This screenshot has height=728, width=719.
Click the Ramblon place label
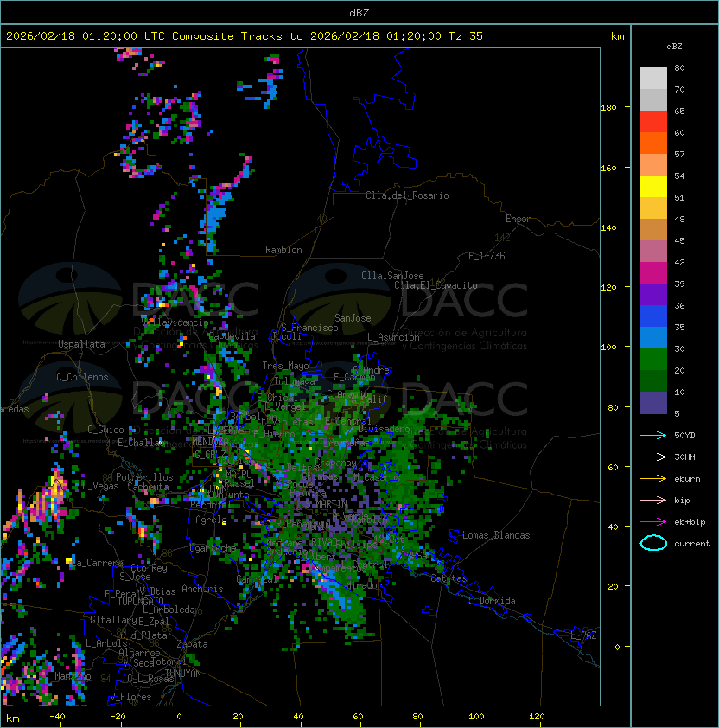[x=283, y=250]
